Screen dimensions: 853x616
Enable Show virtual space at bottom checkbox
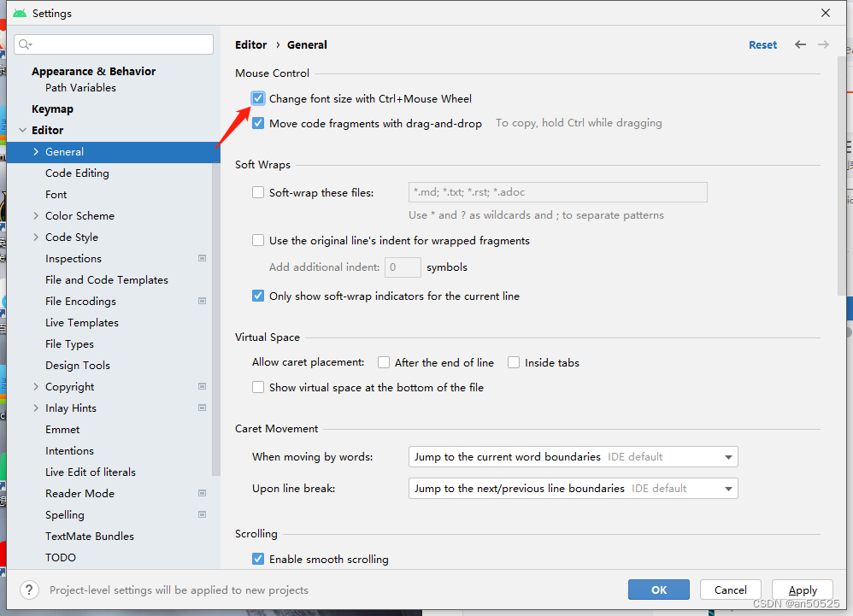(x=258, y=388)
